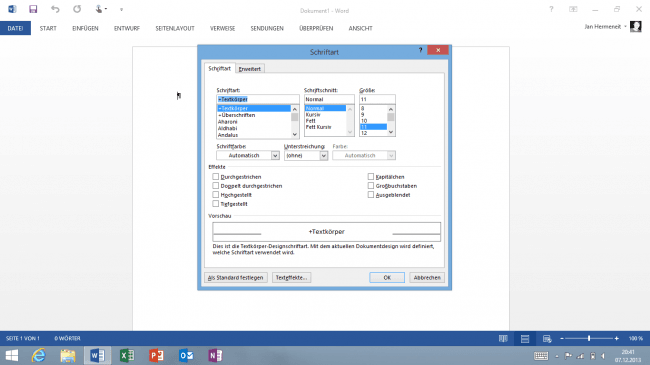Viewport: 650px width, 365px height.
Task: Click the zoom in plus button
Action: [616, 338]
